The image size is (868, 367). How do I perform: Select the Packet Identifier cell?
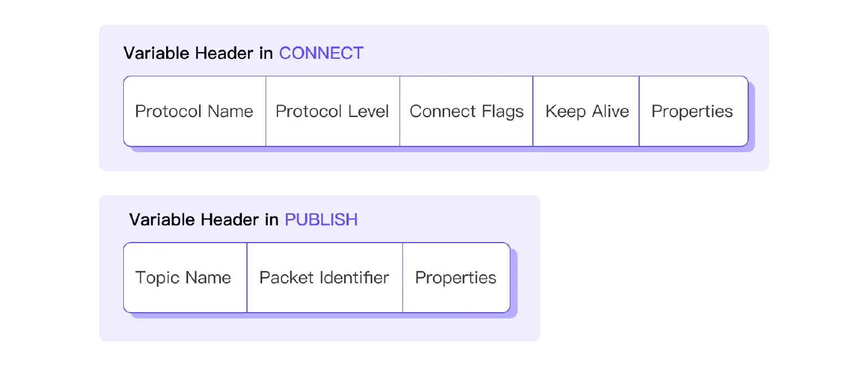tap(324, 278)
